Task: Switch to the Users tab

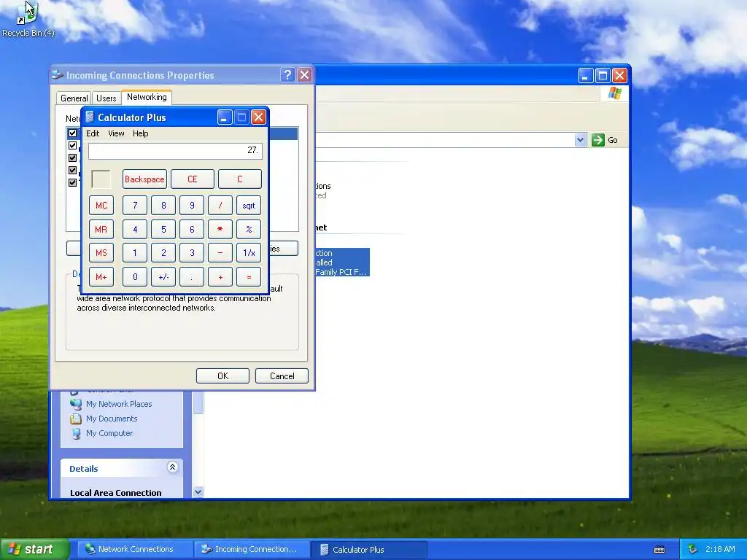Action: click(106, 98)
